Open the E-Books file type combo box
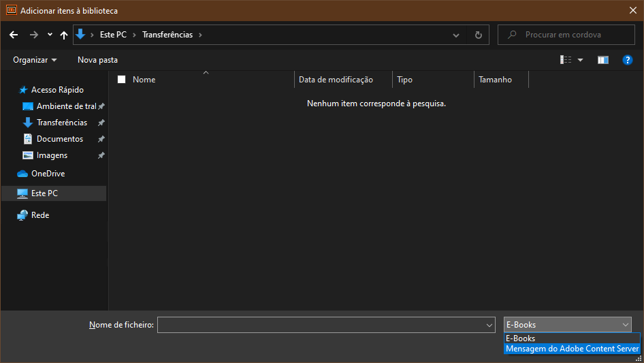The width and height of the screenshot is (644, 363). pos(567,325)
